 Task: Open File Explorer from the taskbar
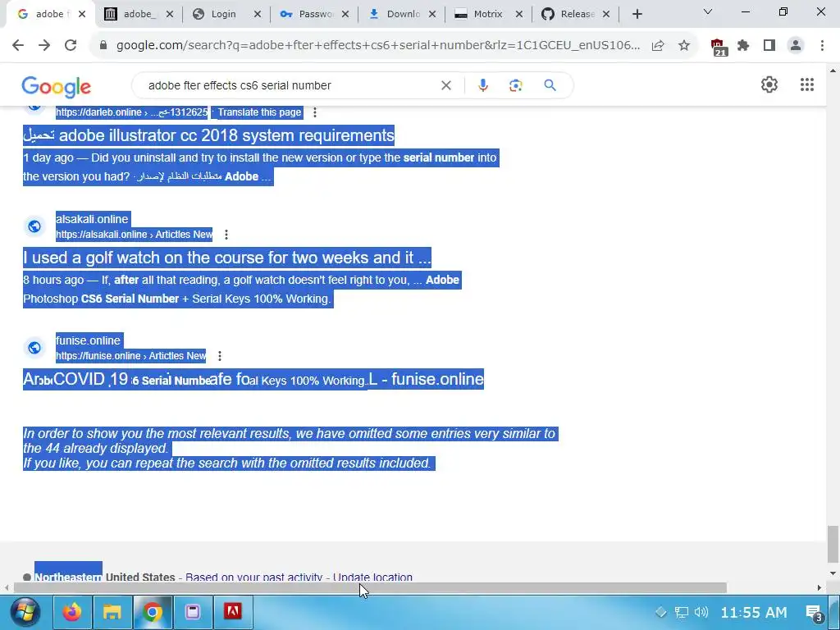point(112,612)
